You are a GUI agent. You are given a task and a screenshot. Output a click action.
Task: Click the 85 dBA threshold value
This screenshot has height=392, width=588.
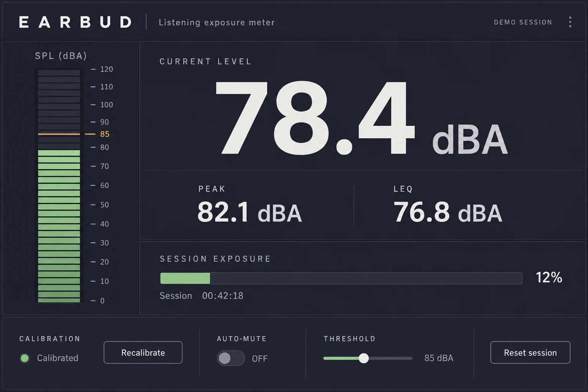click(x=439, y=358)
